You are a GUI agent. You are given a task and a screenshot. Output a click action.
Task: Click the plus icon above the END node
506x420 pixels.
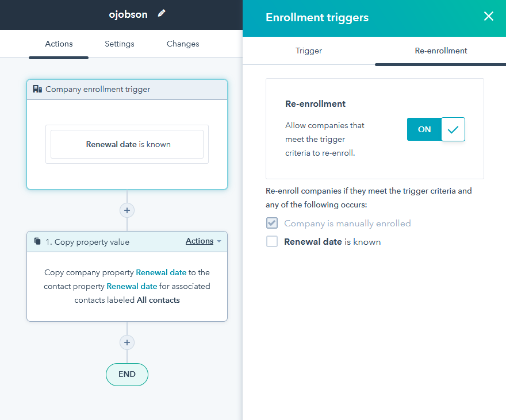(126, 342)
